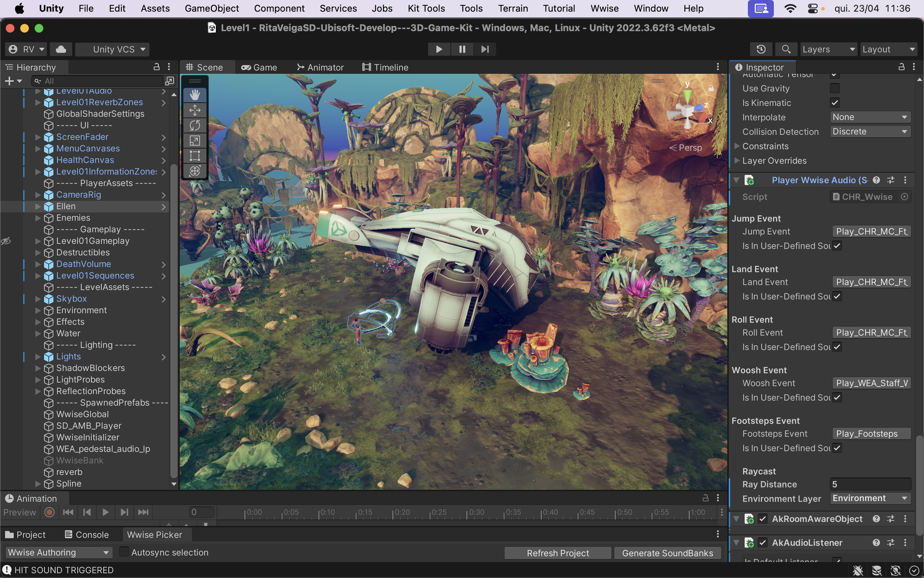Activate the Hand view tool
The height and width of the screenshot is (578, 924).
point(195,95)
